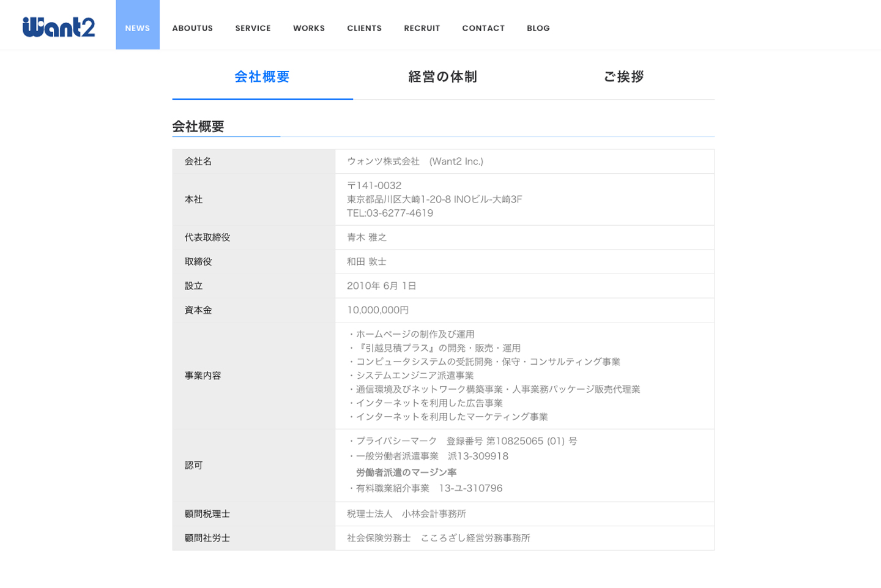881x588 pixels.
Task: Select the company name ウォンツ株式会社 cell
Action: (x=414, y=162)
